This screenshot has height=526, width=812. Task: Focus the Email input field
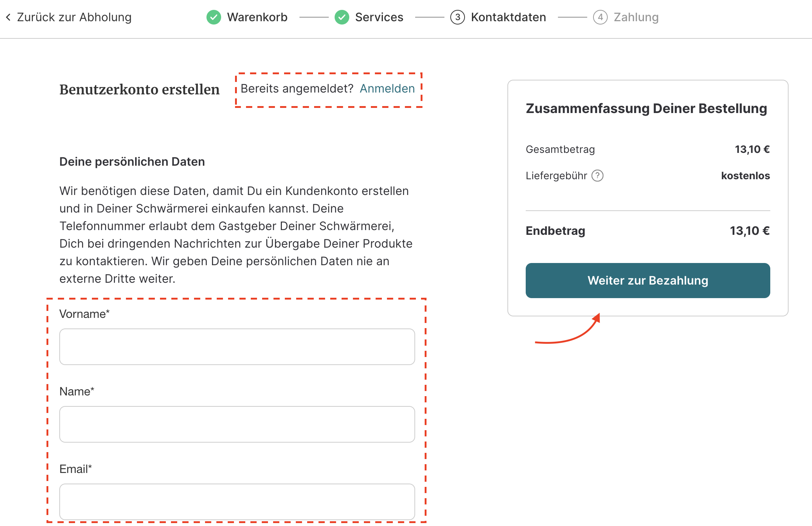[237, 502]
